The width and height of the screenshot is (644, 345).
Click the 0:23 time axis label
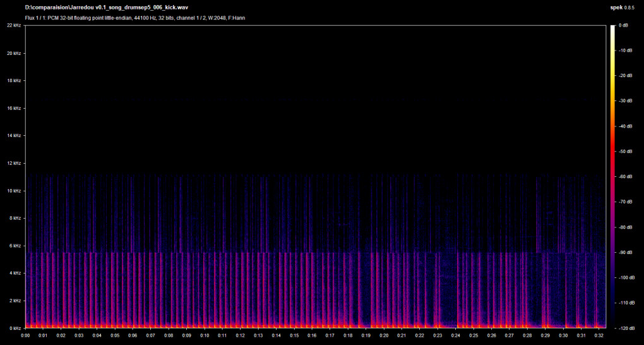438,336
